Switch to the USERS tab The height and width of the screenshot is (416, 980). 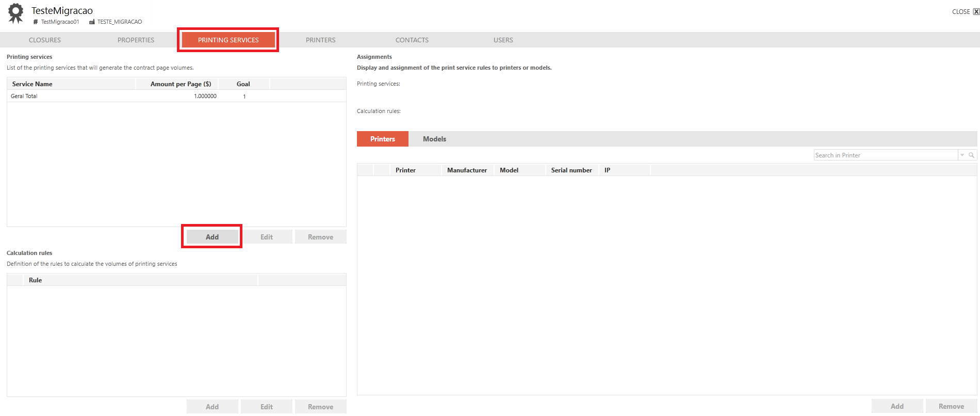(503, 40)
